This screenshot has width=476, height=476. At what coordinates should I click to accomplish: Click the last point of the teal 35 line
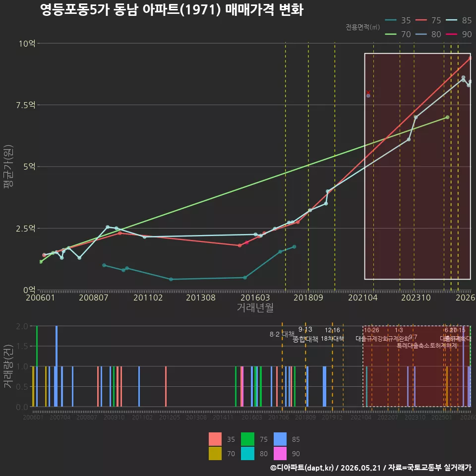pyautogui.click(x=294, y=247)
